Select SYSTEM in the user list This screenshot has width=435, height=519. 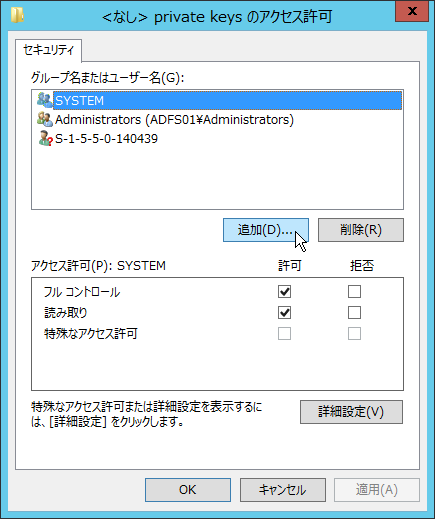pyautogui.click(x=227, y=100)
